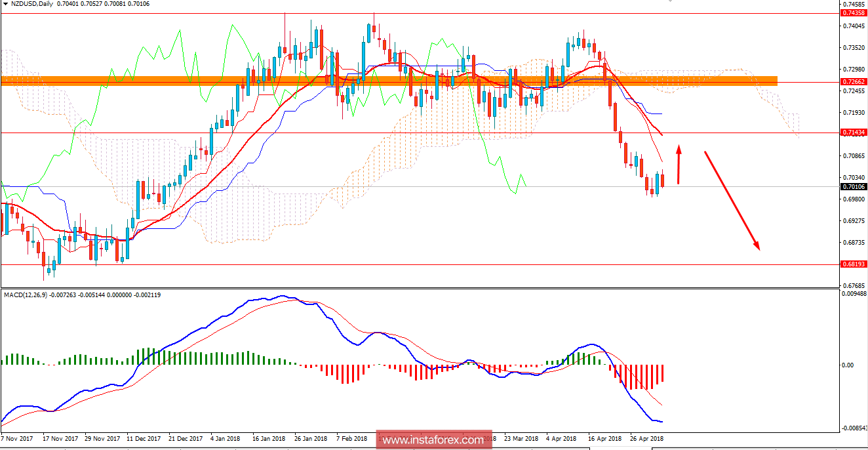Screen dimensions: 868x450
Task: Collapse the NZDUSD,Daily header triangle
Action: click(7, 5)
